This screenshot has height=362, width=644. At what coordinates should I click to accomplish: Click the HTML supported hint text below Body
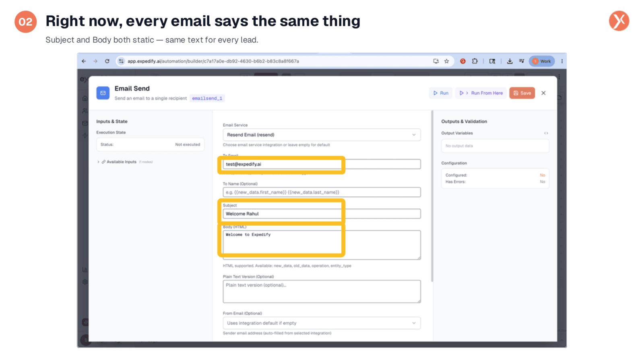pyautogui.click(x=287, y=266)
